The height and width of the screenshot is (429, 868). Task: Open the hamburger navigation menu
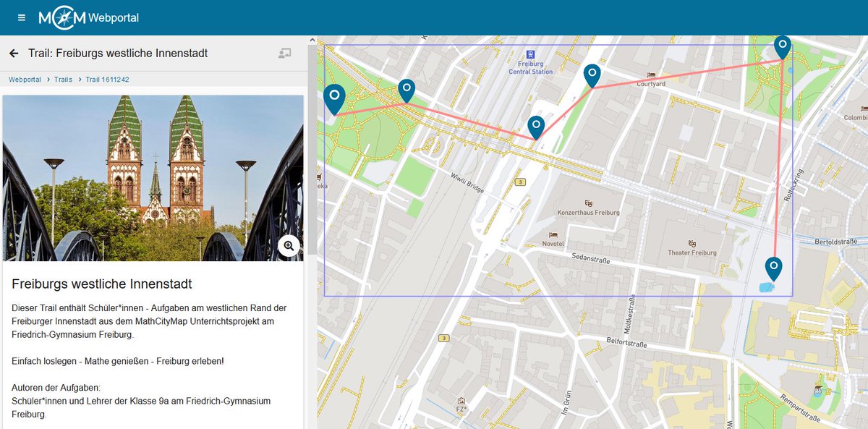(21, 16)
